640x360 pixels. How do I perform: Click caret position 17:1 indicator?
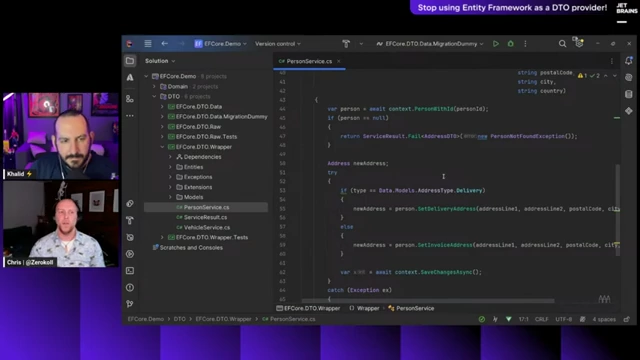(523, 319)
